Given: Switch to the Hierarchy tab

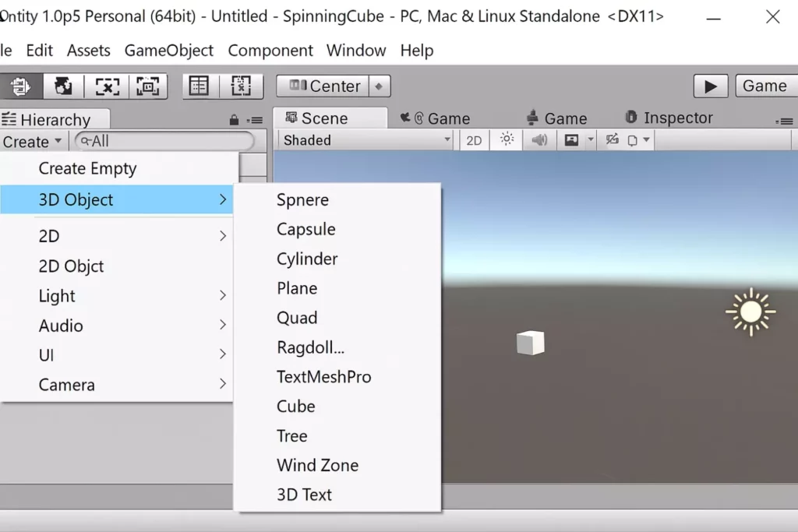Looking at the screenshot, I should (55, 119).
